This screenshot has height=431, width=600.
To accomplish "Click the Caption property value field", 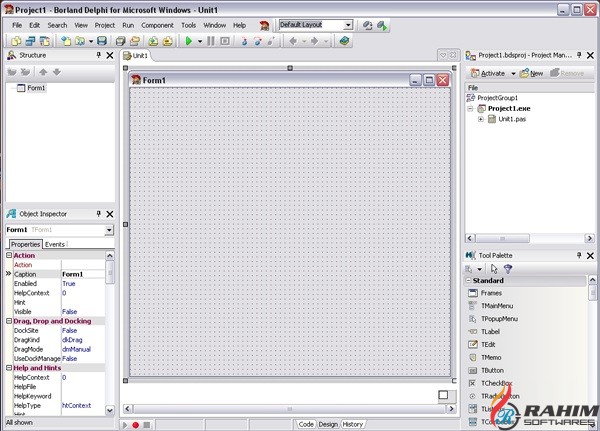I will tap(83, 274).
